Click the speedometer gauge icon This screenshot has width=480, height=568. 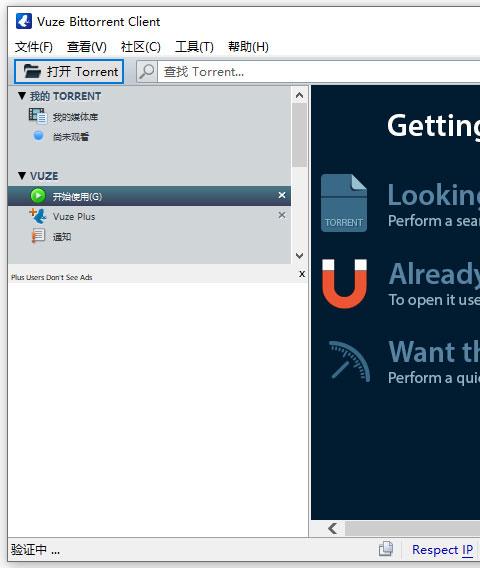click(x=349, y=362)
